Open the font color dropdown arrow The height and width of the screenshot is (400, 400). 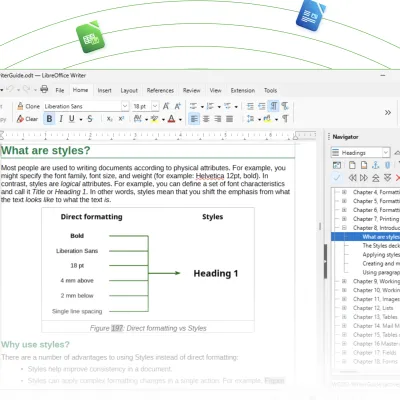coord(180,119)
